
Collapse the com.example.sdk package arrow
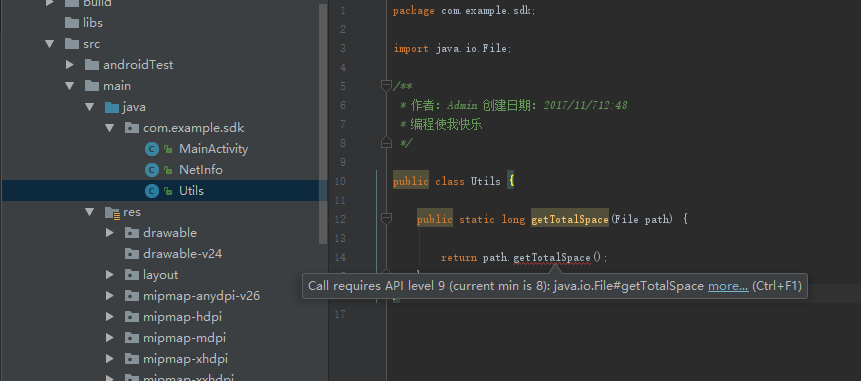110,128
